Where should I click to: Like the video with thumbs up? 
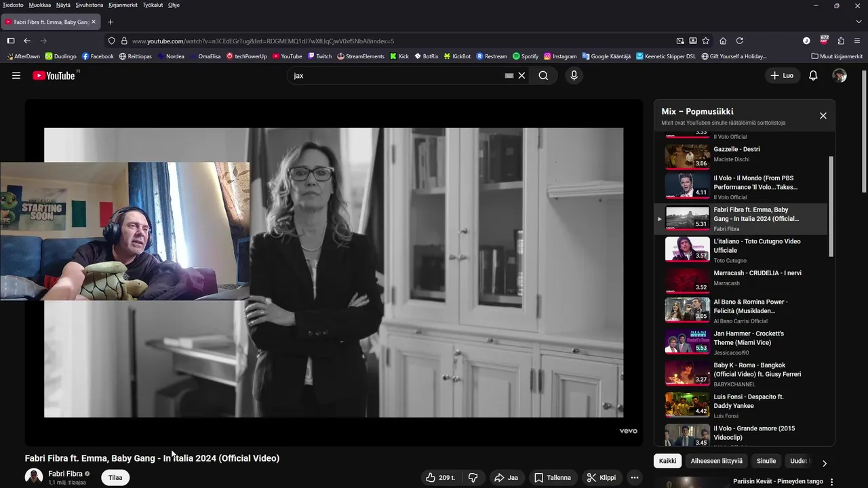point(440,478)
